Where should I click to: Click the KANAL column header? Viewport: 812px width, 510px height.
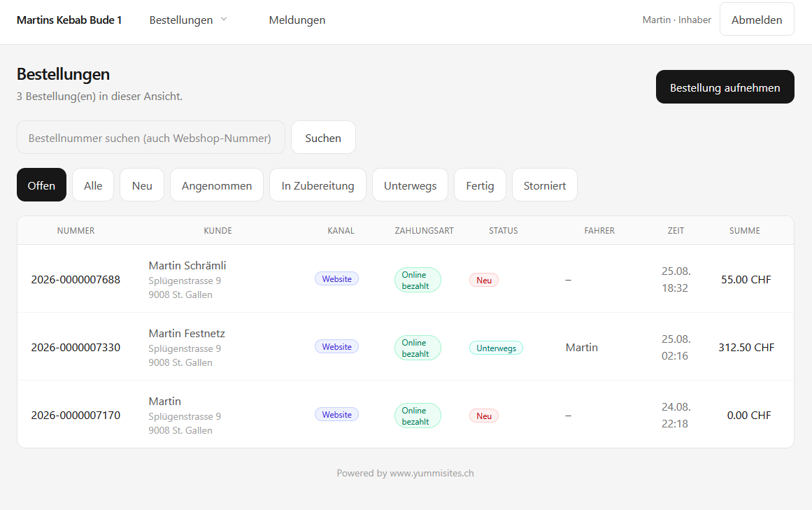pos(341,231)
